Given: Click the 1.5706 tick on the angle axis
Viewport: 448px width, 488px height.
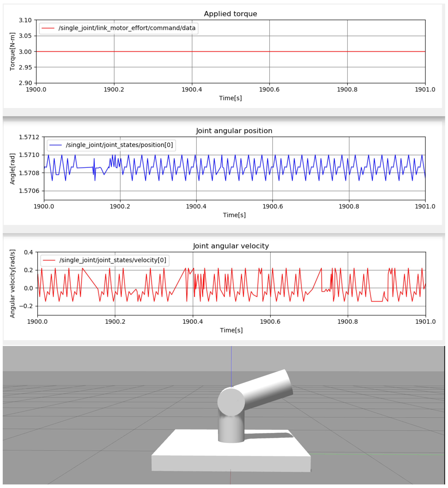Looking at the screenshot, I should pos(29,191).
